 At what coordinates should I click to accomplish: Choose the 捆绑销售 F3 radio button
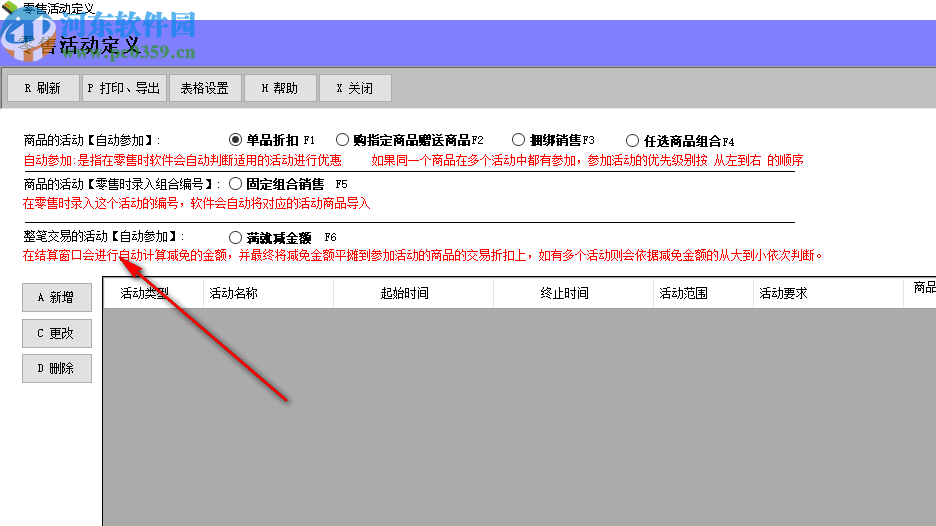pos(518,140)
